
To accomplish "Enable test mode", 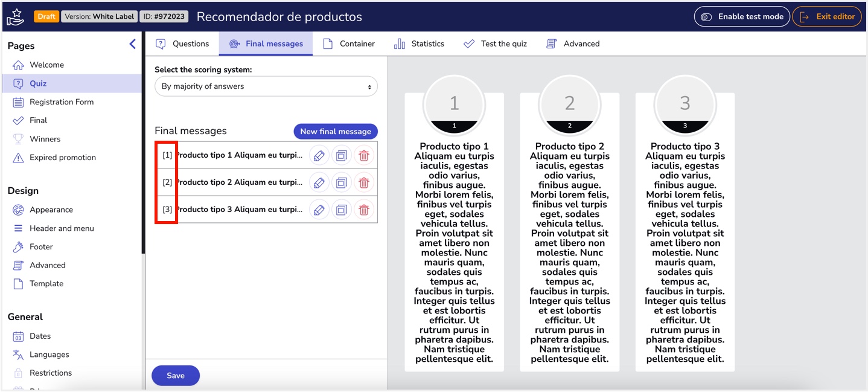I will coord(741,16).
